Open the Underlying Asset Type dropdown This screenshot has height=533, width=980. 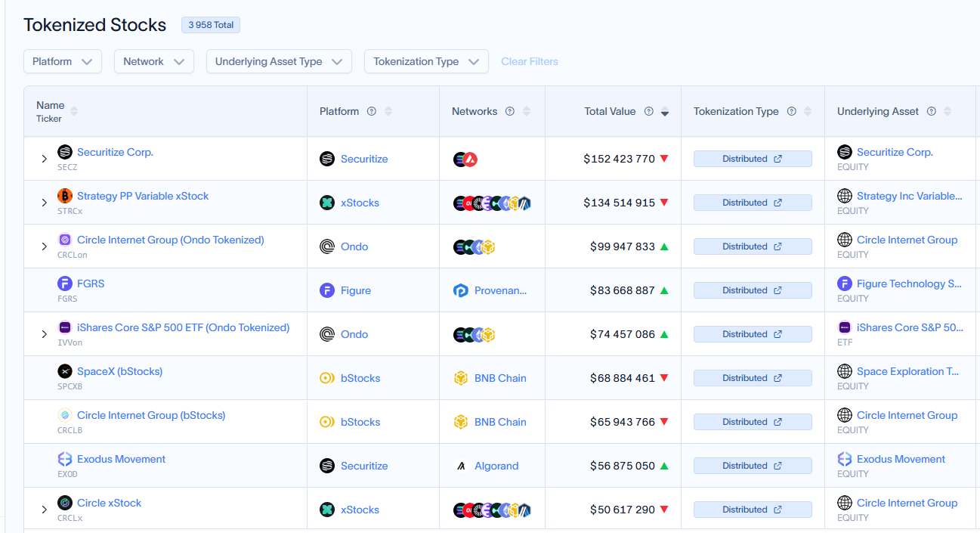click(279, 61)
